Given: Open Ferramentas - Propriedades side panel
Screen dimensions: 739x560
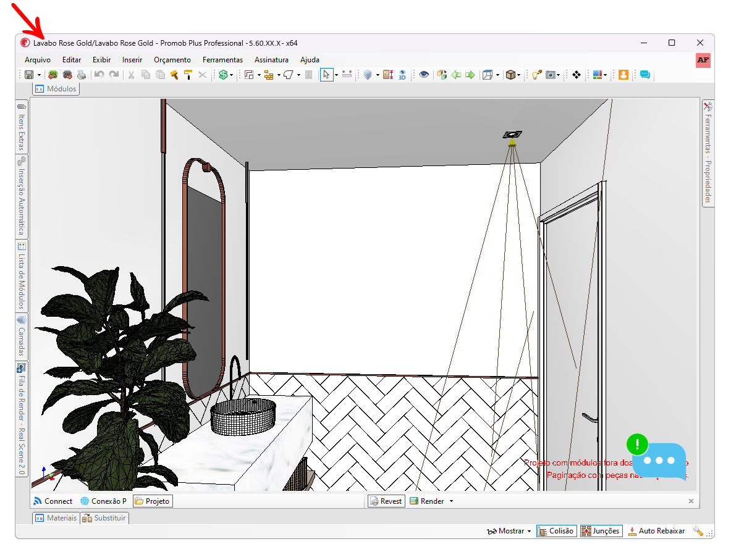Looking at the screenshot, I should point(708,153).
